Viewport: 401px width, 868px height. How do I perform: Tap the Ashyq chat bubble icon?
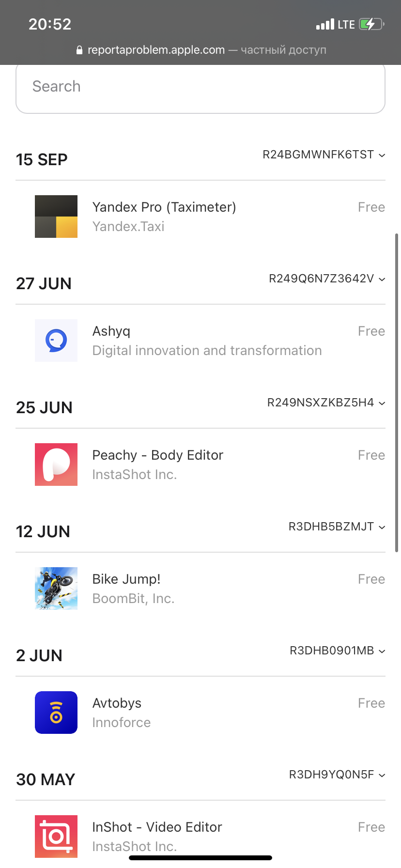click(x=56, y=341)
